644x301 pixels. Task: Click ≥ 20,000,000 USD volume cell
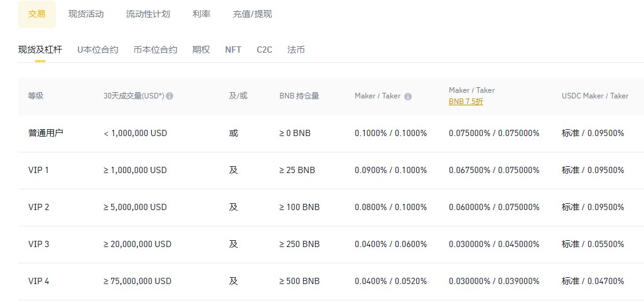(137, 244)
